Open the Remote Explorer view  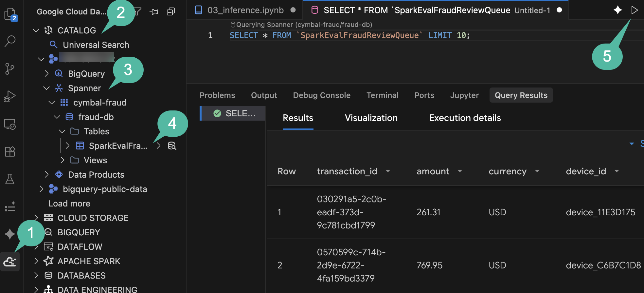coord(10,124)
